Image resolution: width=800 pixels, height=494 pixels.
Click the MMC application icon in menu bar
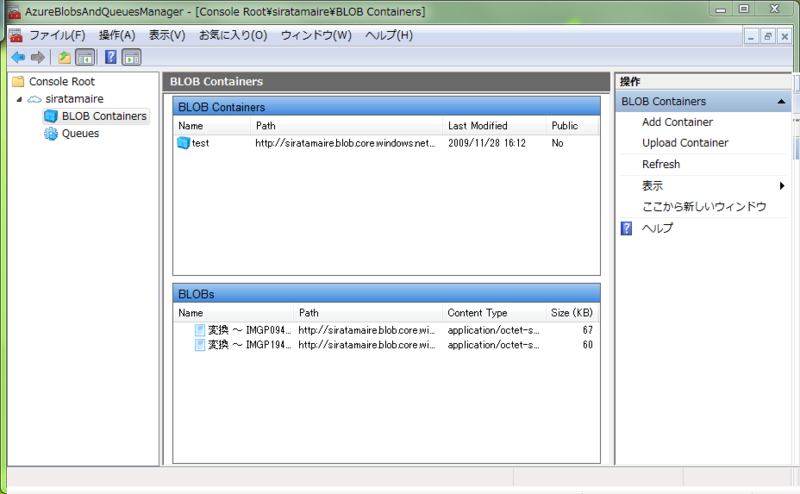tap(16, 35)
